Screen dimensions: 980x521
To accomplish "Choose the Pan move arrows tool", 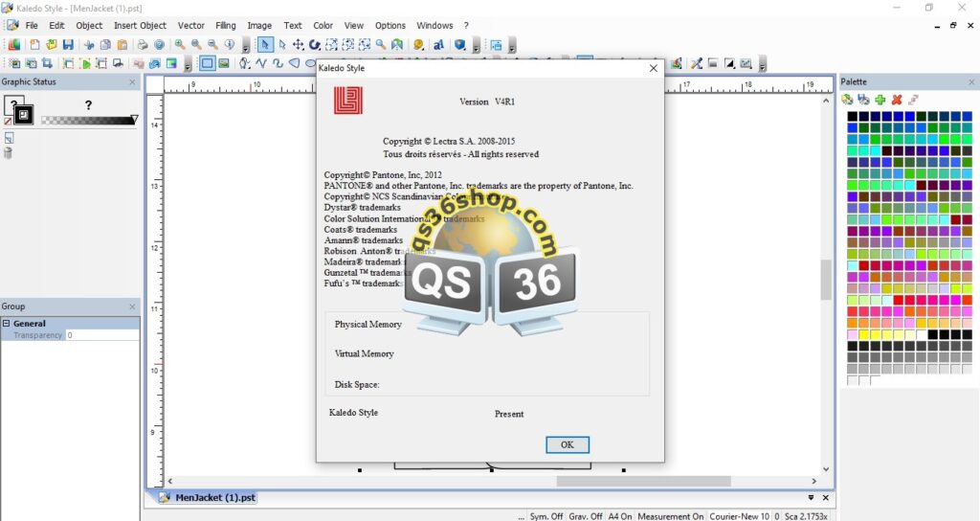I will 299,45.
